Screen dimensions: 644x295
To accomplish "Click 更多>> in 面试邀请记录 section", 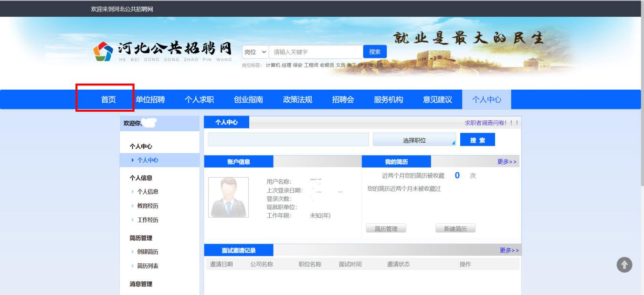I will coord(509,250).
